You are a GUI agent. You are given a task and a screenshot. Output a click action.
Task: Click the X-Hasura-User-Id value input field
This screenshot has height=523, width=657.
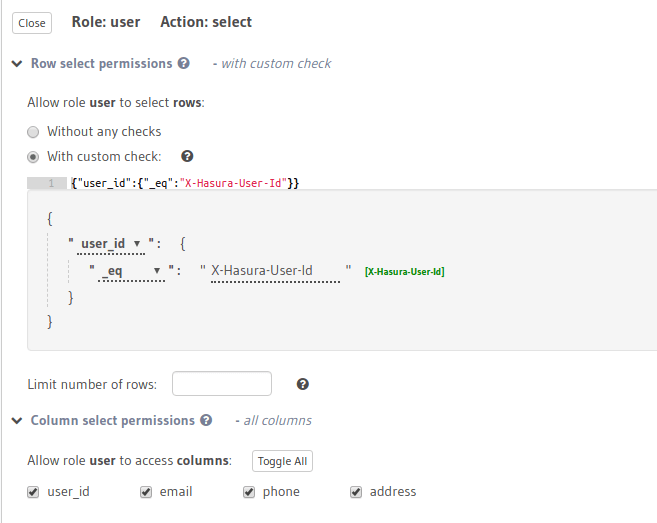[275, 271]
